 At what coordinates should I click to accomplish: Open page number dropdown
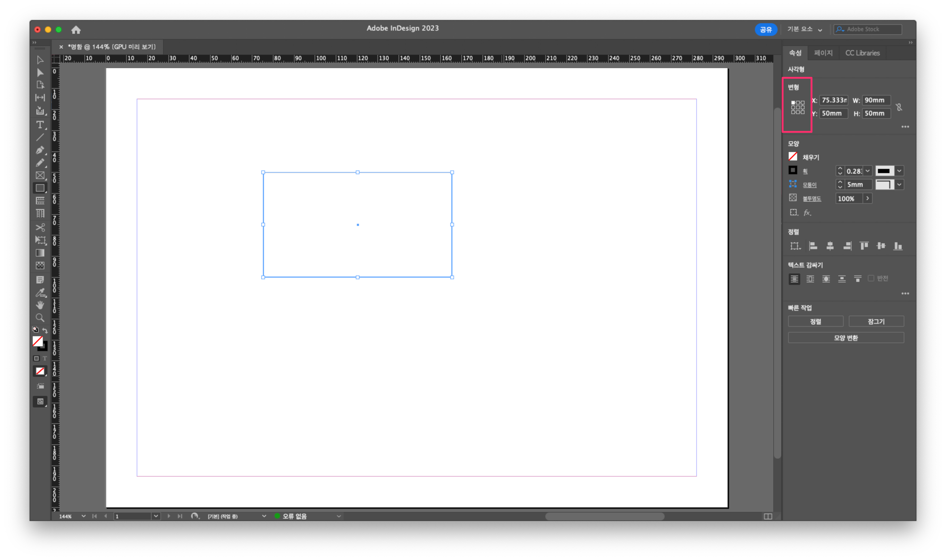(x=156, y=516)
